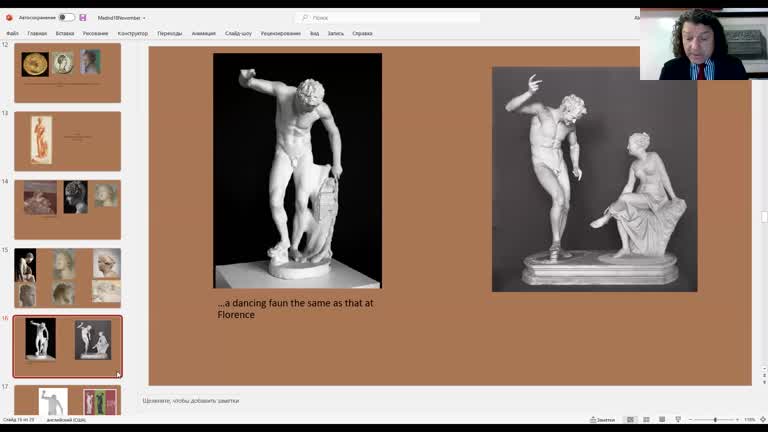Screen dimensions: 768x432
Task: Open the Файл menu
Action: [x=12, y=33]
